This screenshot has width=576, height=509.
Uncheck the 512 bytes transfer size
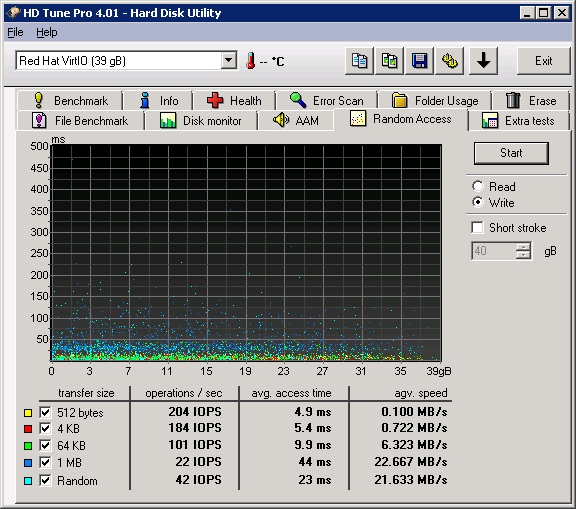tap(45, 412)
